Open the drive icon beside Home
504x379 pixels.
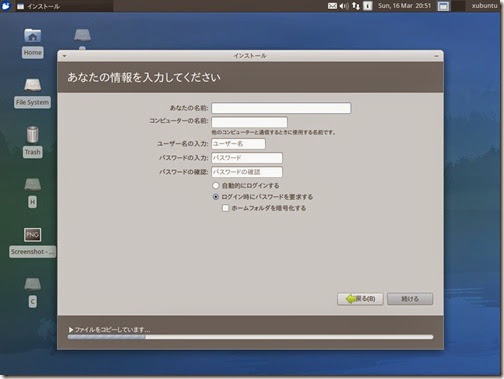pyautogui.click(x=82, y=35)
